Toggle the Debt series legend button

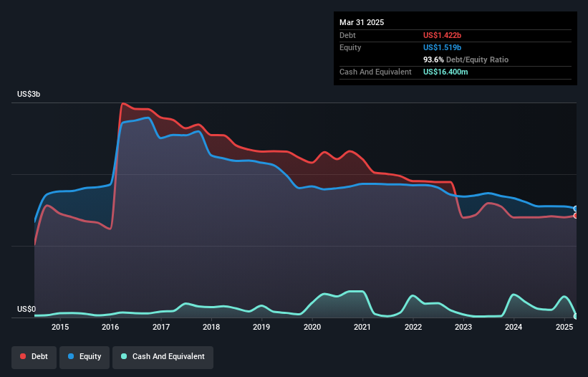click(x=34, y=357)
